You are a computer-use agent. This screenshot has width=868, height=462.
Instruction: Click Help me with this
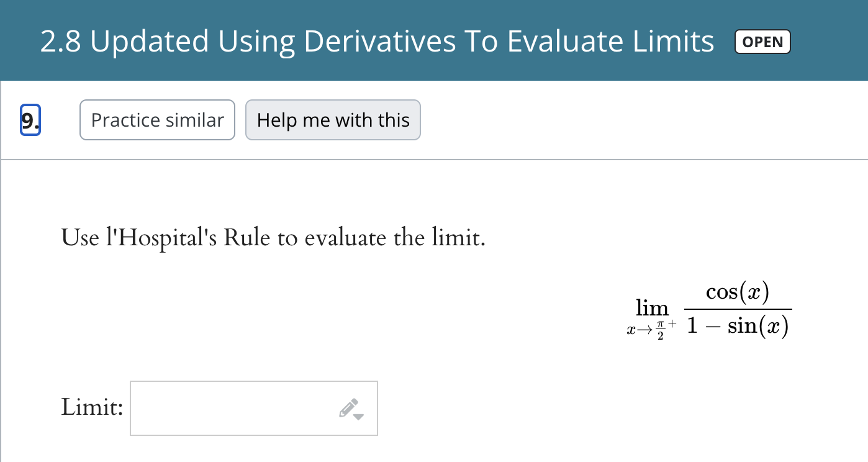333,119
